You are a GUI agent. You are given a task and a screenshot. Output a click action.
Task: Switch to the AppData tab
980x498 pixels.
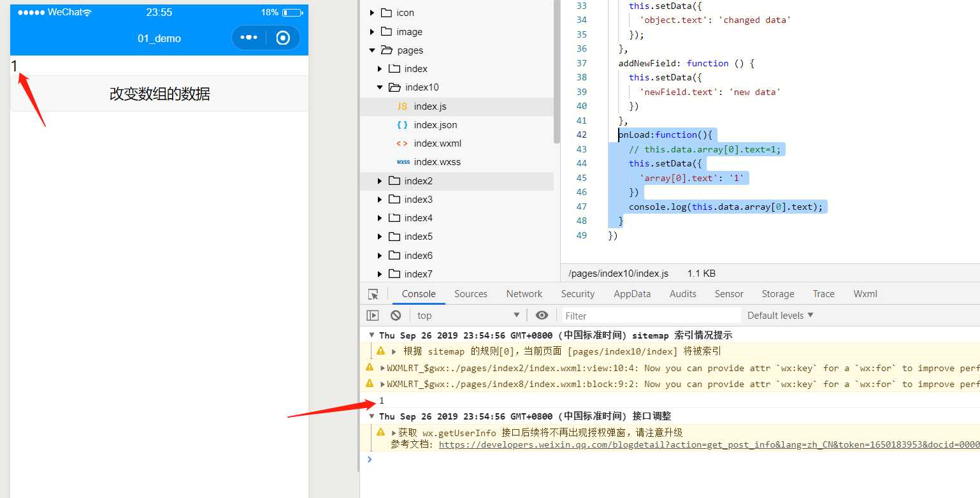coord(632,294)
